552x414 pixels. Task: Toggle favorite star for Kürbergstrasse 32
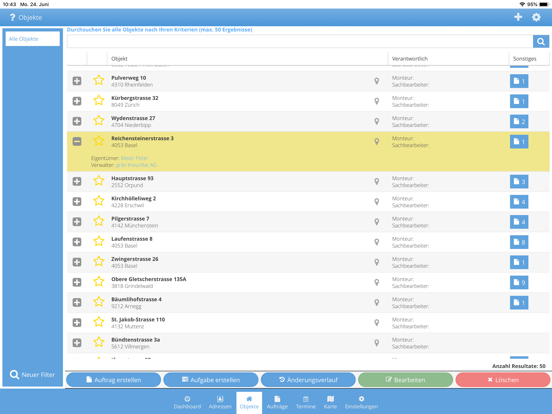[x=99, y=100]
